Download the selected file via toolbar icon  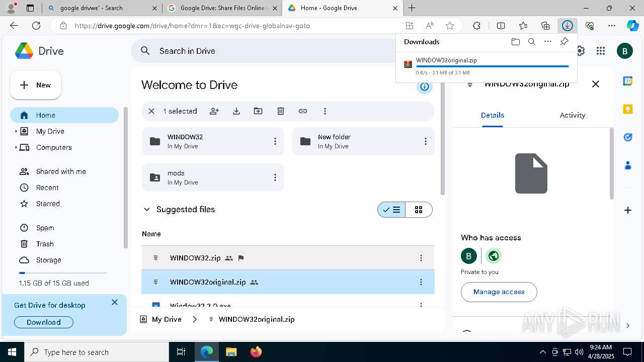[236, 111]
